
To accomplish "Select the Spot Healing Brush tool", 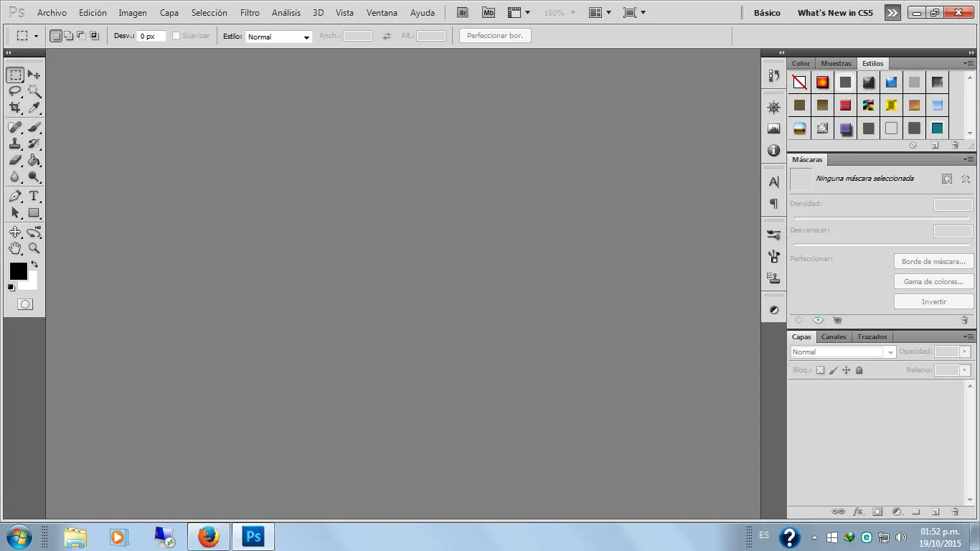I will [x=15, y=127].
